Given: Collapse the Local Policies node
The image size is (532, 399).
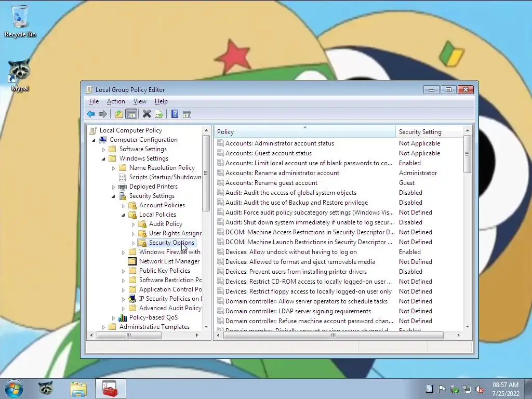Looking at the screenshot, I should [x=124, y=215].
